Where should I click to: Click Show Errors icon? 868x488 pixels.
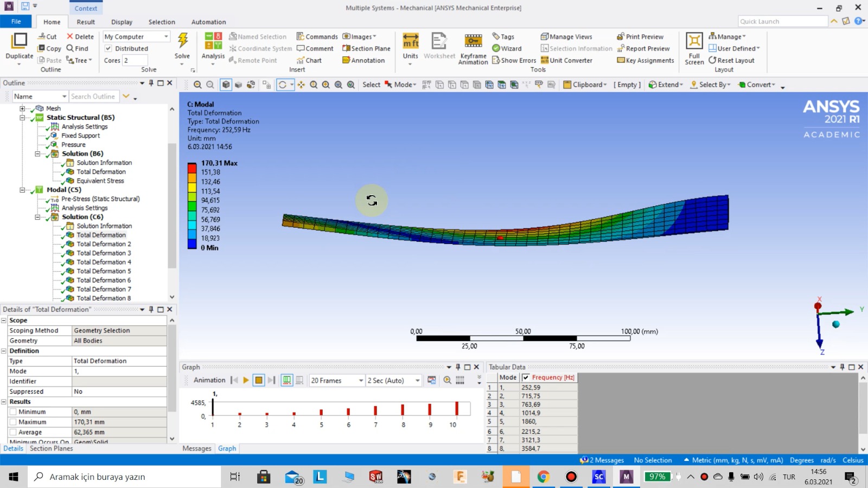(x=514, y=60)
